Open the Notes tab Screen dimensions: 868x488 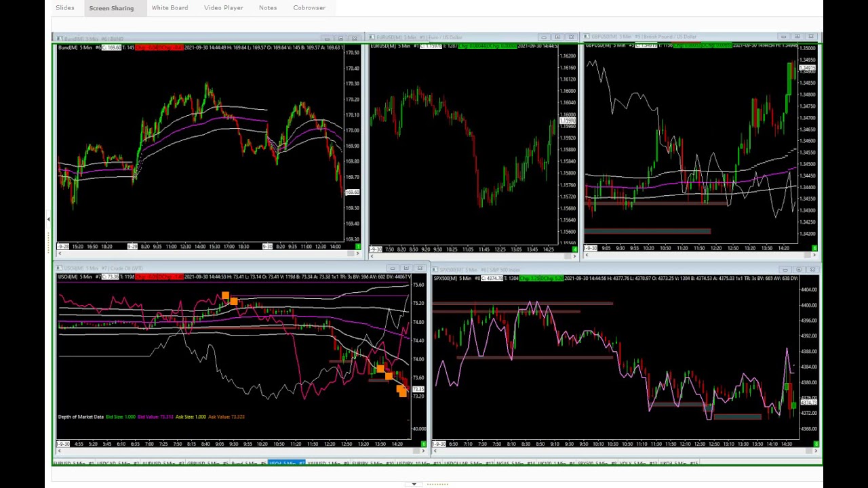[x=268, y=7]
